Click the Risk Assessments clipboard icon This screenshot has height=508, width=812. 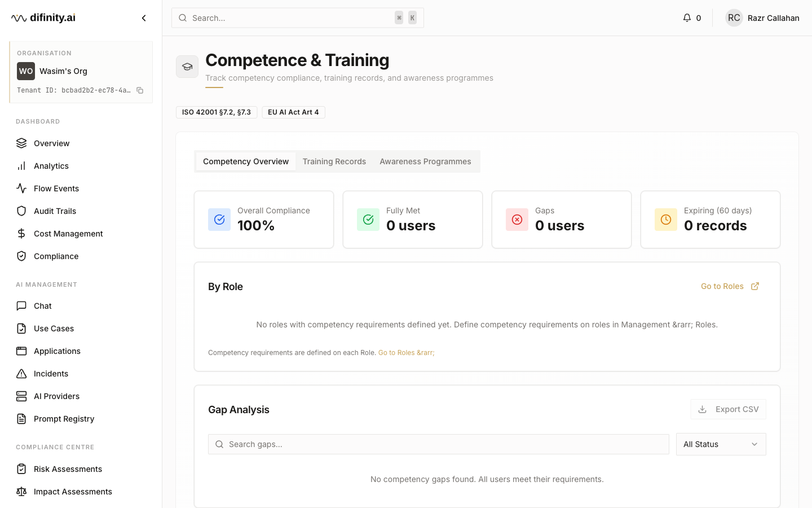21,469
